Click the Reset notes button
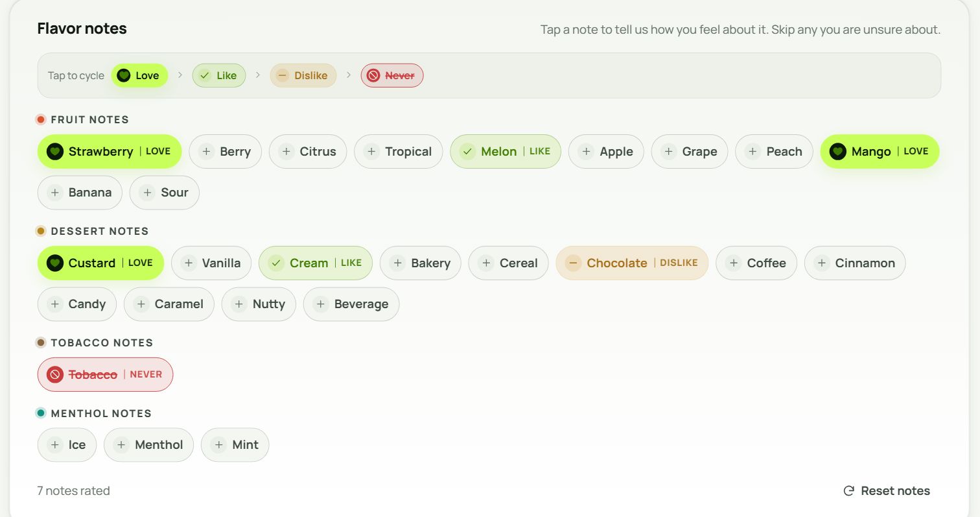This screenshot has width=980, height=517. pos(887,491)
